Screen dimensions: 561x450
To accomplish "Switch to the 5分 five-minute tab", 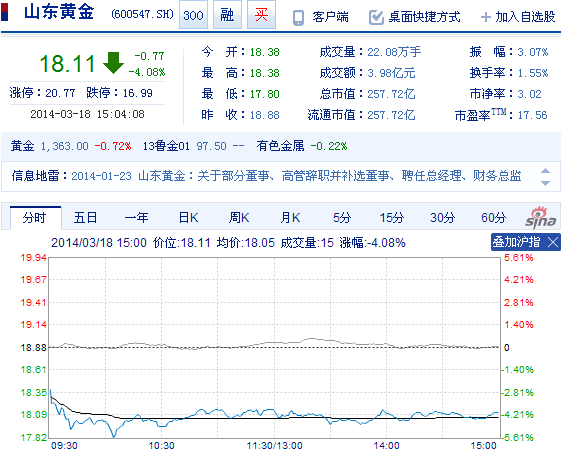I will [x=342, y=218].
